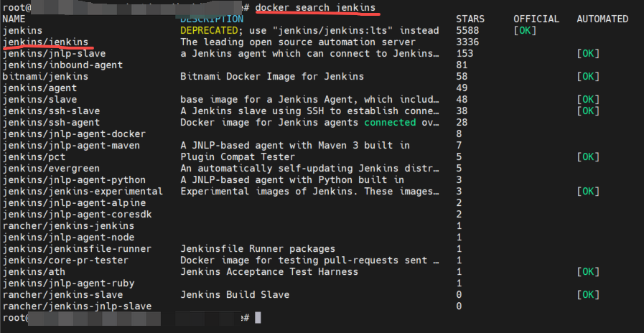This screenshot has width=644, height=333.
Task: Select the 'jenkins/jnlp-agent-maven' image name
Action: [71, 146]
